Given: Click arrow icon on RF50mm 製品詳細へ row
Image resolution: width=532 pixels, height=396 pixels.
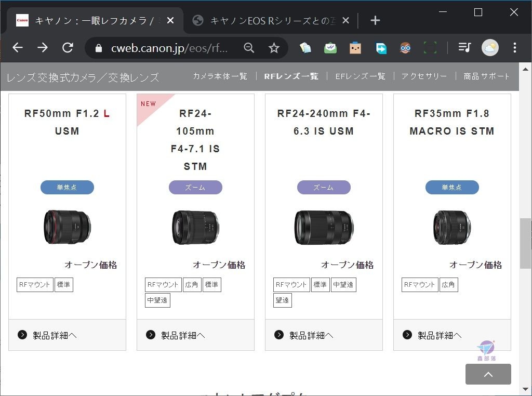Looking at the screenshot, I should tap(22, 335).
